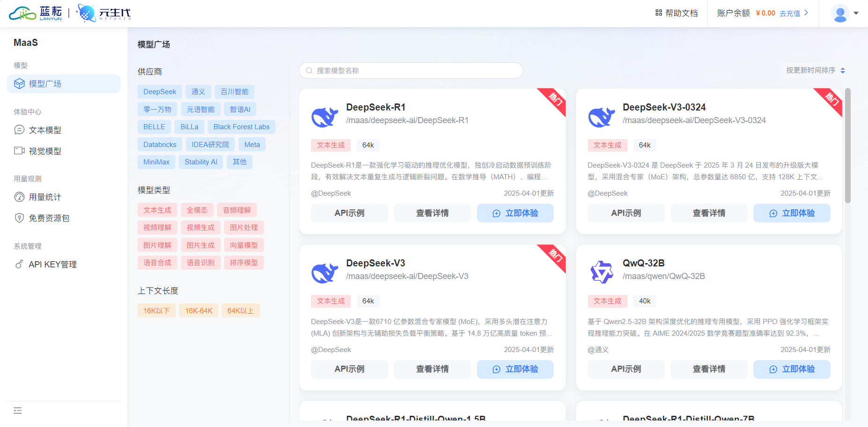
Task: Select model type 向量模型
Action: click(x=244, y=245)
